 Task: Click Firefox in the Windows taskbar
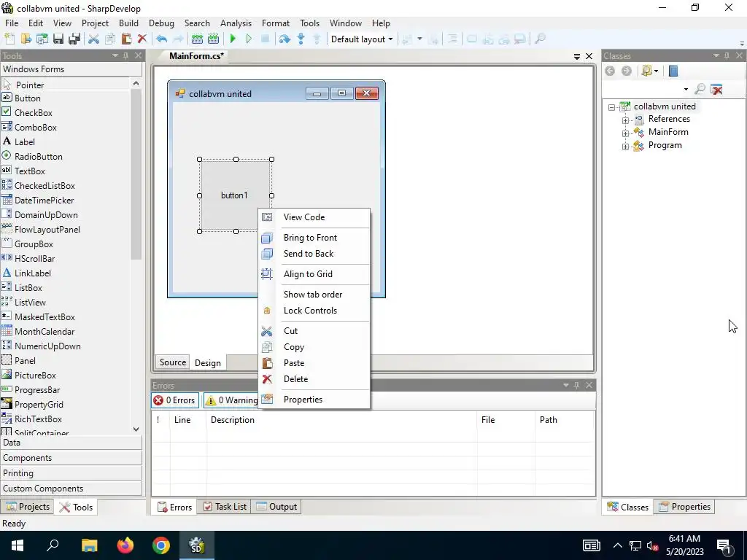click(x=125, y=545)
